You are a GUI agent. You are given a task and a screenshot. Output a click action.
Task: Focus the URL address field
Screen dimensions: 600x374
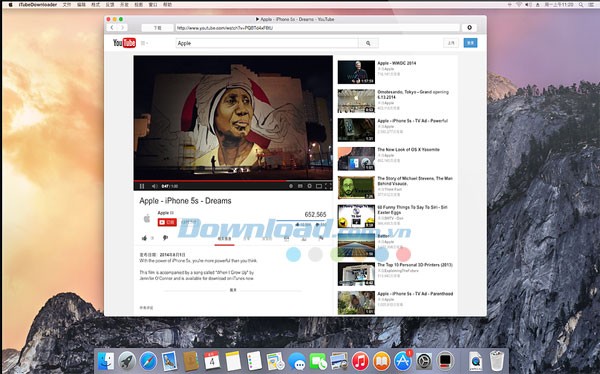(x=318, y=28)
